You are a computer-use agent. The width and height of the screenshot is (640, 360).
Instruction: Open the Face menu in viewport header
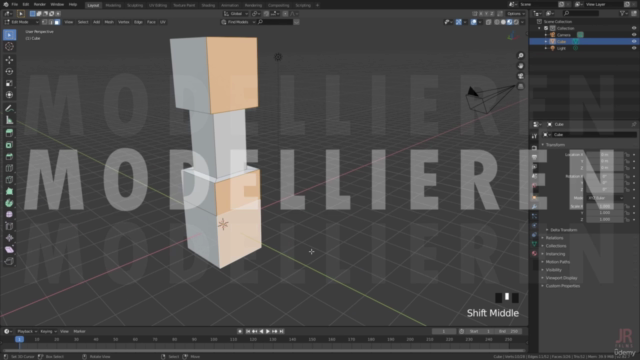151,22
